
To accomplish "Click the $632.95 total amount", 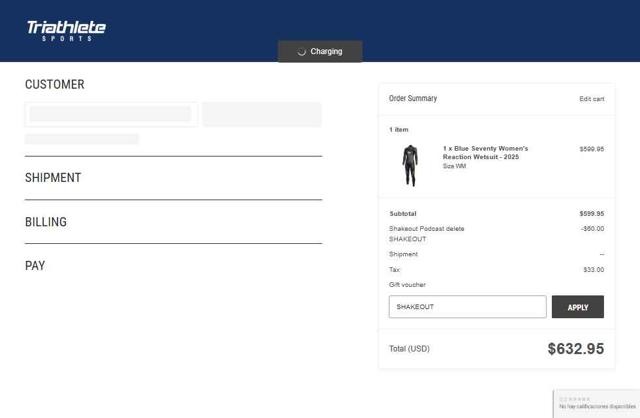I will click(x=576, y=349).
